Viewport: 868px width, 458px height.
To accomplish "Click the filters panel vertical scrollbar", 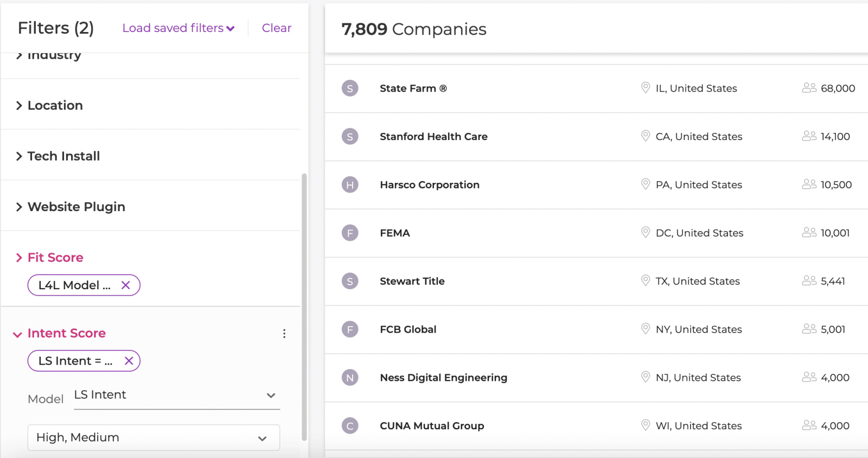I will tap(304, 307).
